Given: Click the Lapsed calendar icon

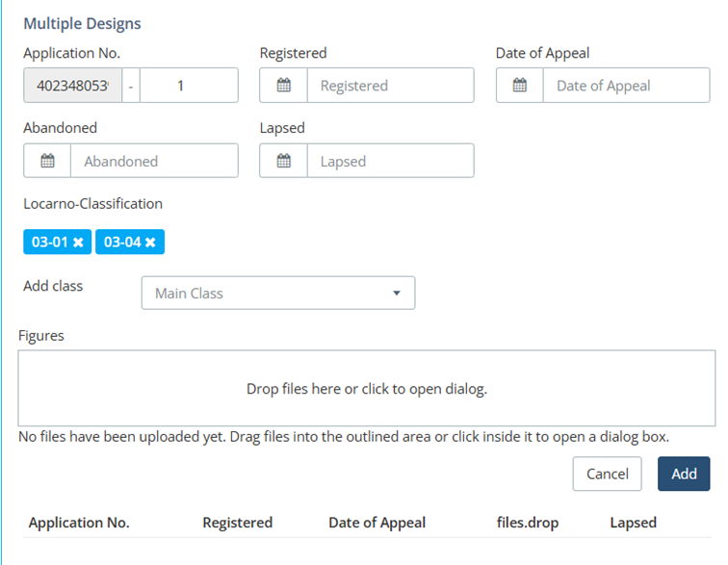Looking at the screenshot, I should coord(284,162).
